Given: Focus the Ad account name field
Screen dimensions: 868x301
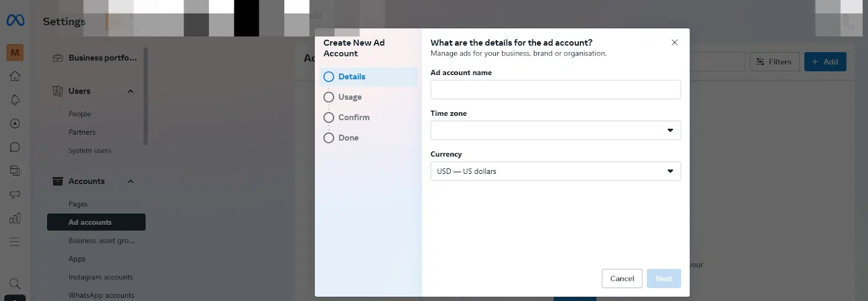Looking at the screenshot, I should pyautogui.click(x=556, y=90).
